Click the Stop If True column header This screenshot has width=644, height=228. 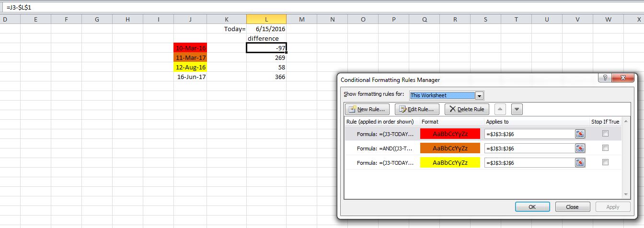click(x=605, y=122)
